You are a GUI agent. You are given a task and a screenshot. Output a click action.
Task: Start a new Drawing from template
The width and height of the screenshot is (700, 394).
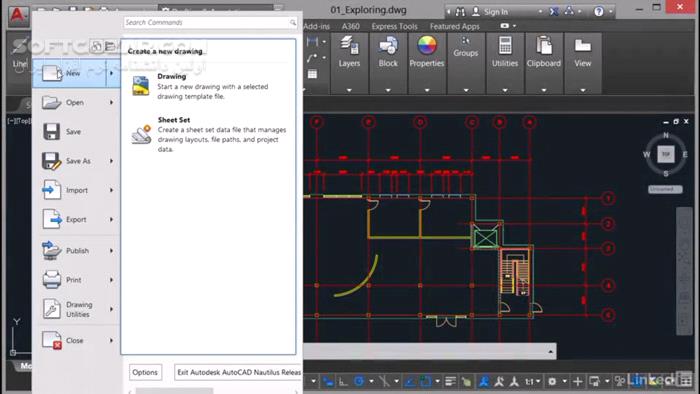pos(208,86)
